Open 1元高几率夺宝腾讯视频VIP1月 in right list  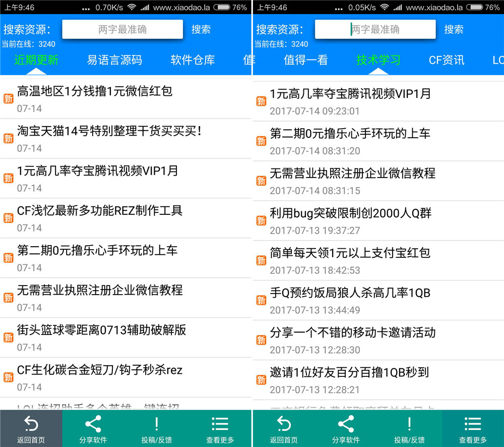pyautogui.click(x=379, y=101)
